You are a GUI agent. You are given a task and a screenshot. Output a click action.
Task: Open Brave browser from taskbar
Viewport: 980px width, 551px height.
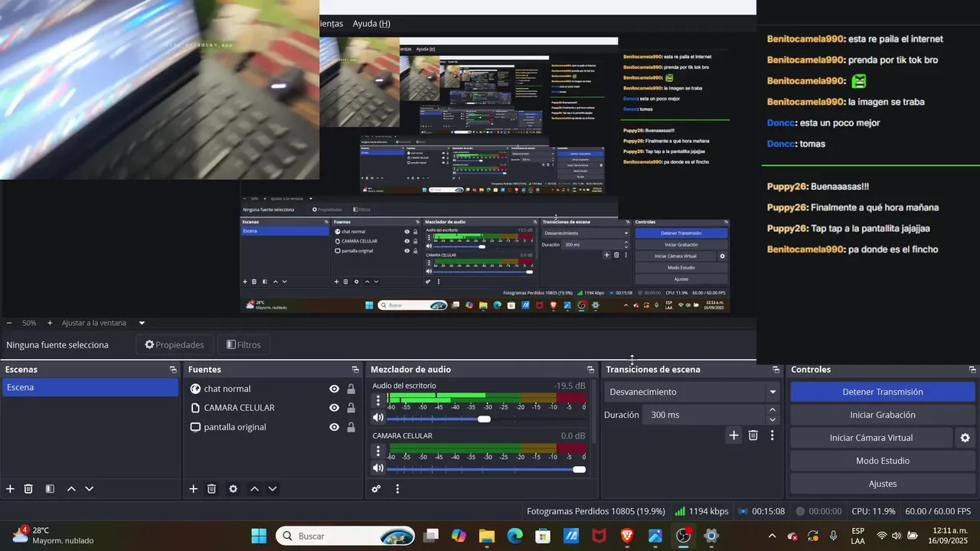(x=627, y=536)
